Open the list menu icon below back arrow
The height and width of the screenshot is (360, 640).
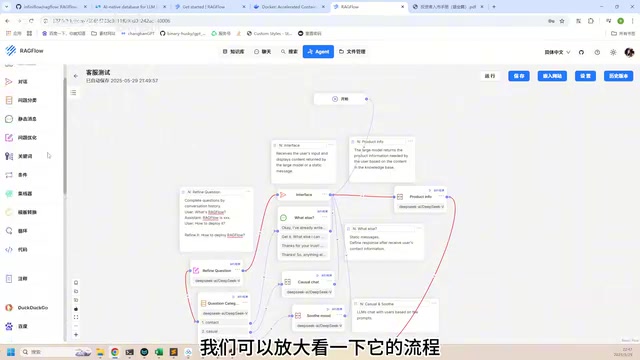(x=73, y=93)
